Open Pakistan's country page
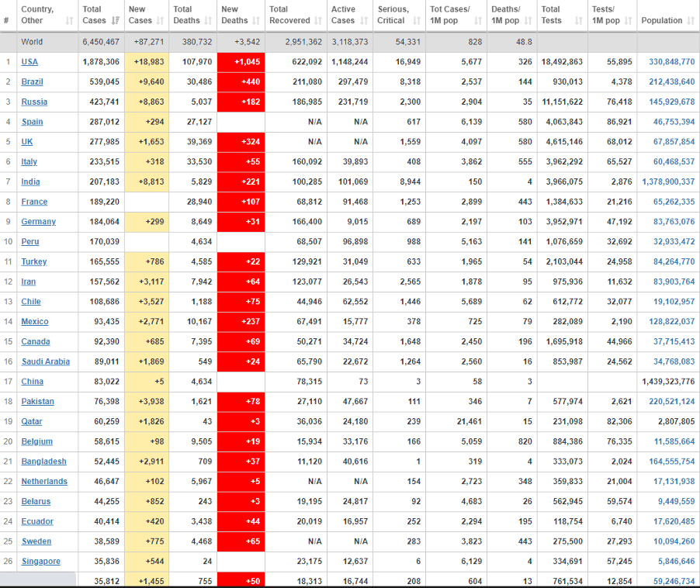Viewport: 700px width, 588px height. 37,402
